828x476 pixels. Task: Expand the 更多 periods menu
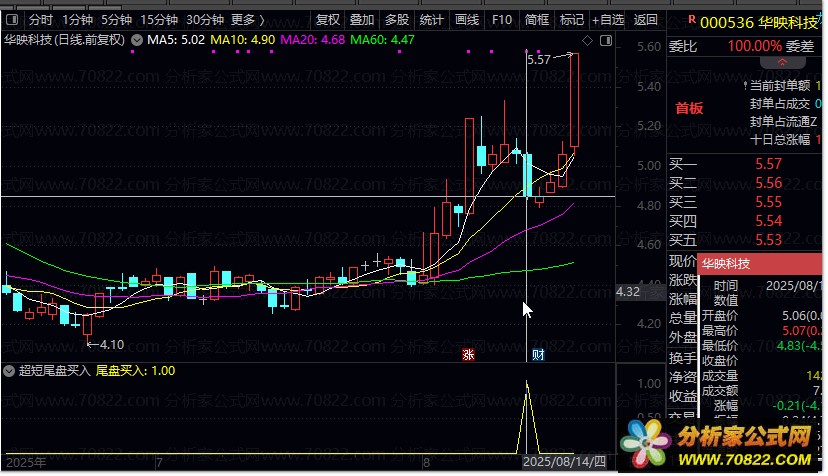tap(248, 20)
